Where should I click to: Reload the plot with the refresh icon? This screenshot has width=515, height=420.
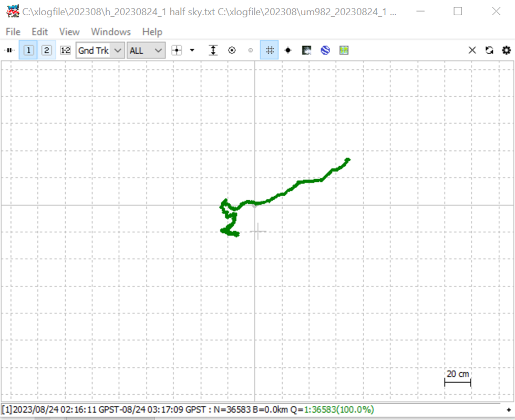[x=489, y=50]
